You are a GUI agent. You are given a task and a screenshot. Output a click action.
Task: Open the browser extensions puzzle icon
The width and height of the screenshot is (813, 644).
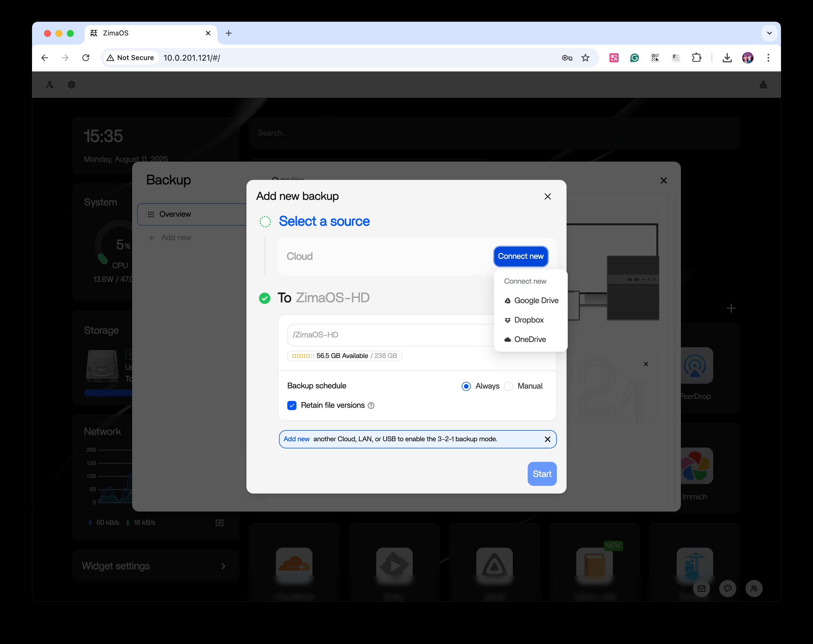point(697,58)
